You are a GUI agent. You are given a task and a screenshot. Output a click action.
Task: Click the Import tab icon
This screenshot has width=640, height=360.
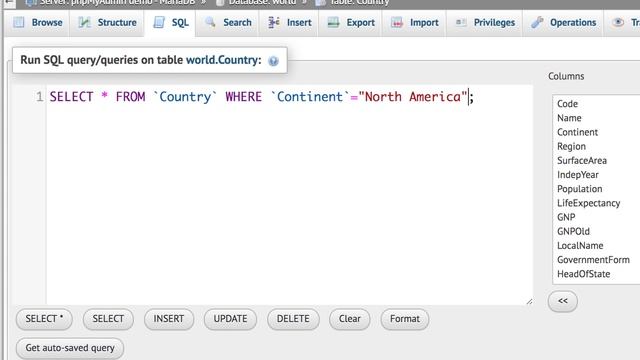[397, 22]
